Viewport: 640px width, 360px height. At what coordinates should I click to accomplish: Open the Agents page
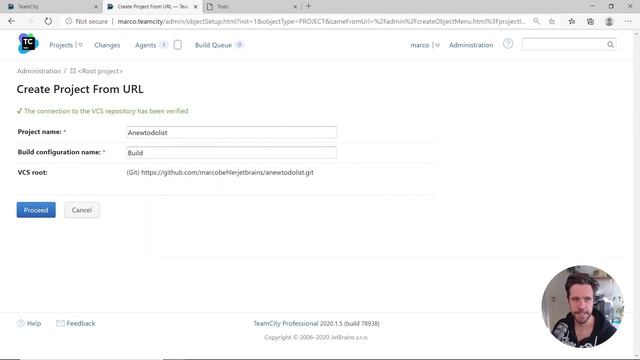click(x=146, y=45)
